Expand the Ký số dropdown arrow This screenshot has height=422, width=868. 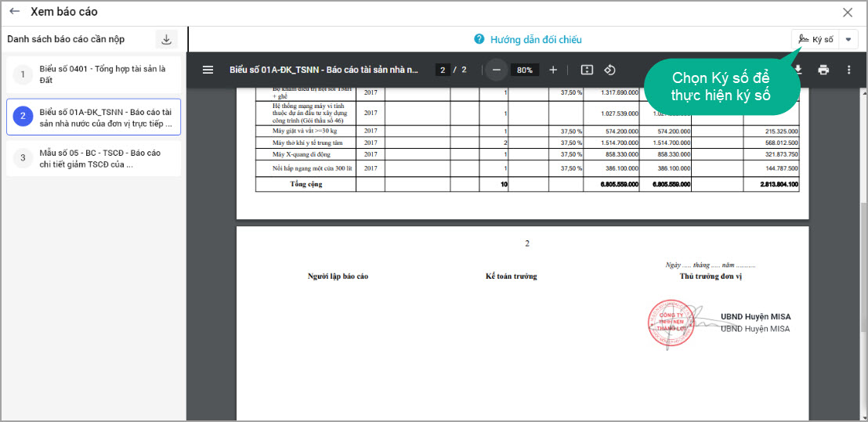point(848,40)
